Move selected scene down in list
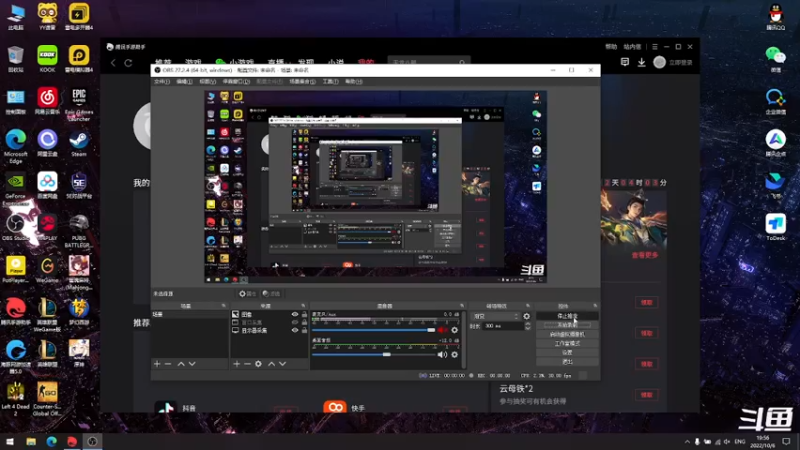Viewport: 800px width, 450px height. (x=192, y=364)
